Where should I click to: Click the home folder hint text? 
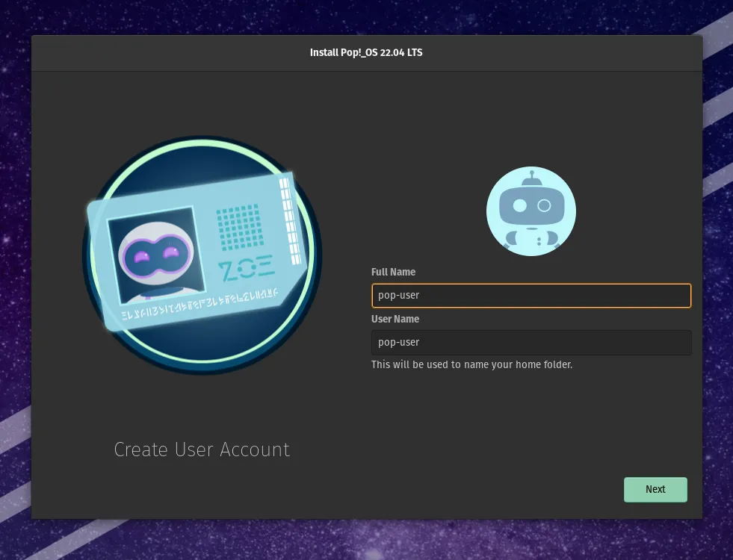coord(471,365)
